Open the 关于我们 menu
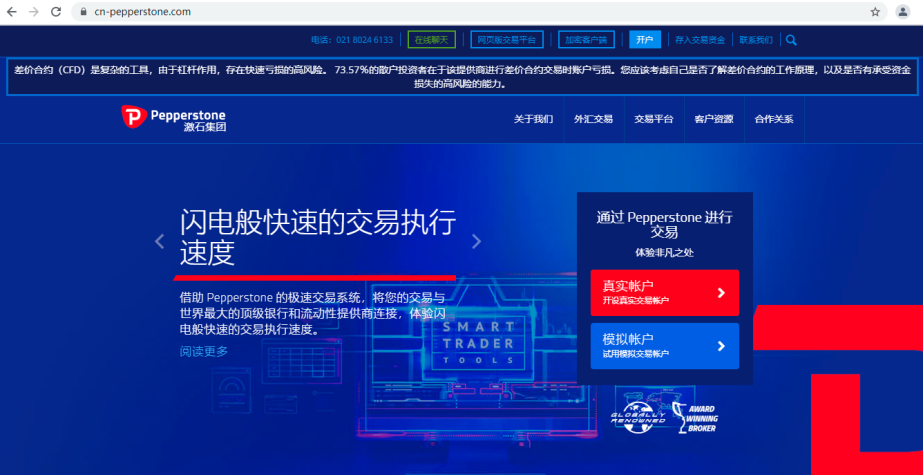This screenshot has width=923, height=475. click(x=533, y=119)
